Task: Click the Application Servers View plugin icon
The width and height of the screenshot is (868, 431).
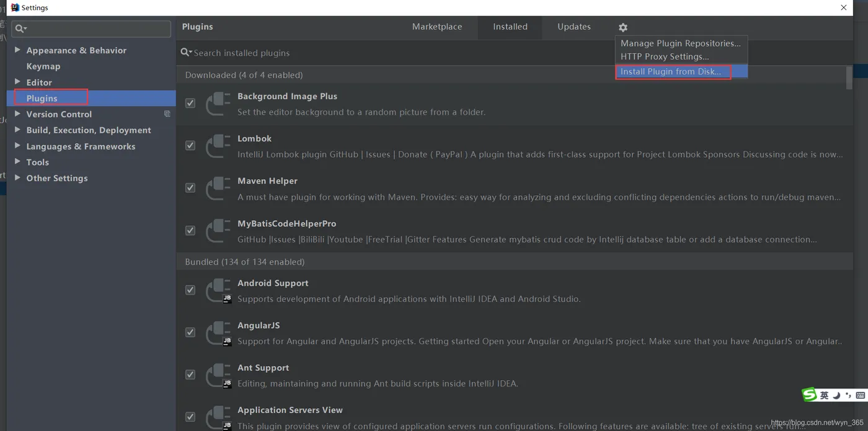Action: click(x=218, y=417)
